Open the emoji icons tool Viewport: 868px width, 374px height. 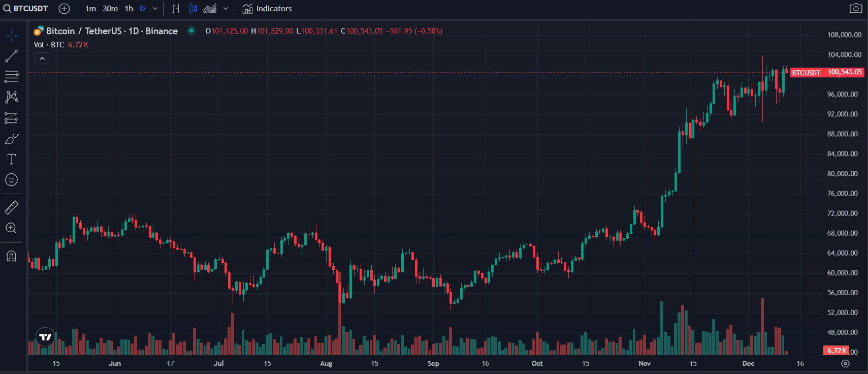tap(12, 180)
